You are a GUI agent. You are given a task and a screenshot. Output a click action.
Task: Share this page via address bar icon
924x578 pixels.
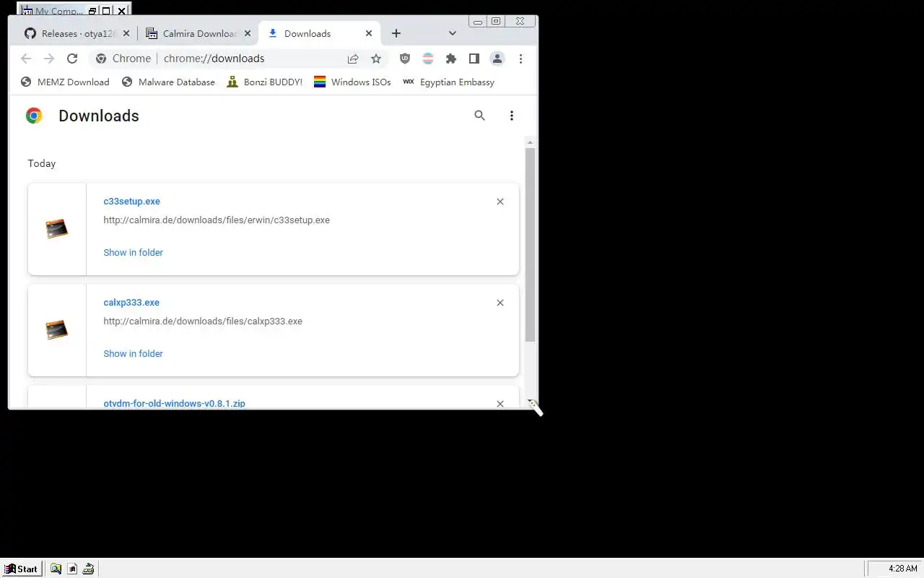click(353, 59)
